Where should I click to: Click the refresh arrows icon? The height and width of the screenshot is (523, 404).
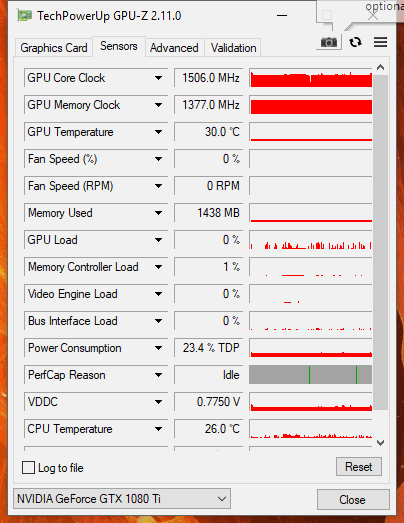pos(355,42)
